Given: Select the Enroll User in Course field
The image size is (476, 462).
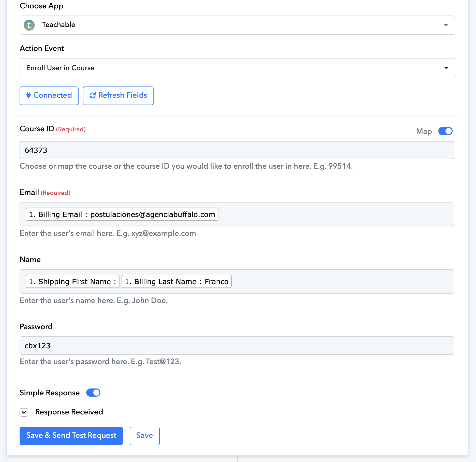Looking at the screenshot, I should click(x=237, y=68).
